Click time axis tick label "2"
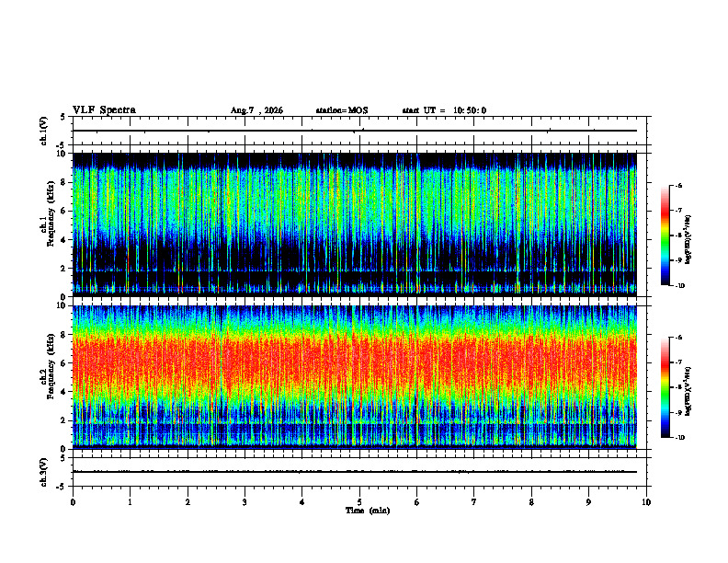 coord(188,502)
